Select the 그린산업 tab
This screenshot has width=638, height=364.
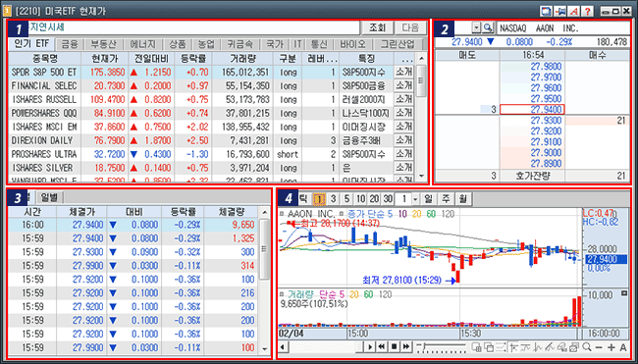click(398, 44)
